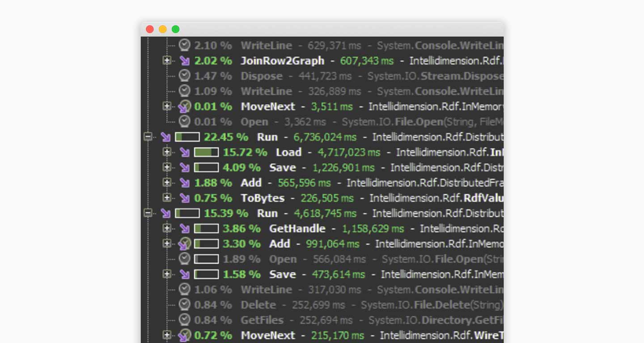The image size is (644, 343).
Task: Click the arrow icon beside MoveNext 0.01 %
Action: click(185, 107)
